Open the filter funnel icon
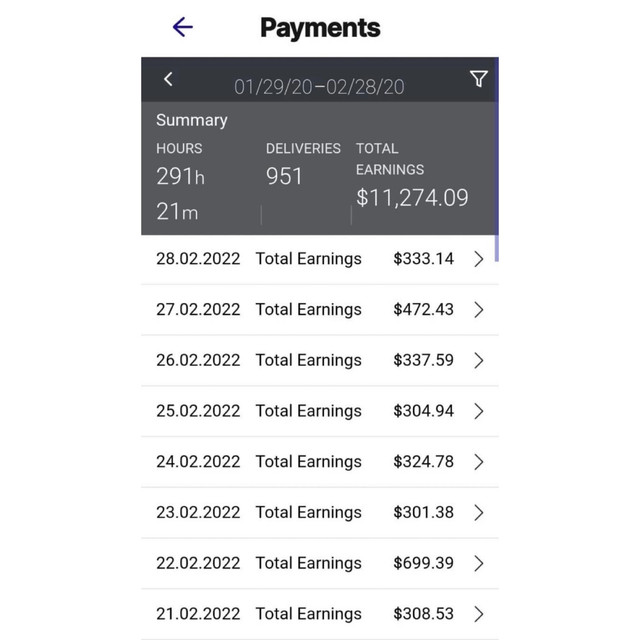Viewport: 640px width, 640px height. pos(479,79)
